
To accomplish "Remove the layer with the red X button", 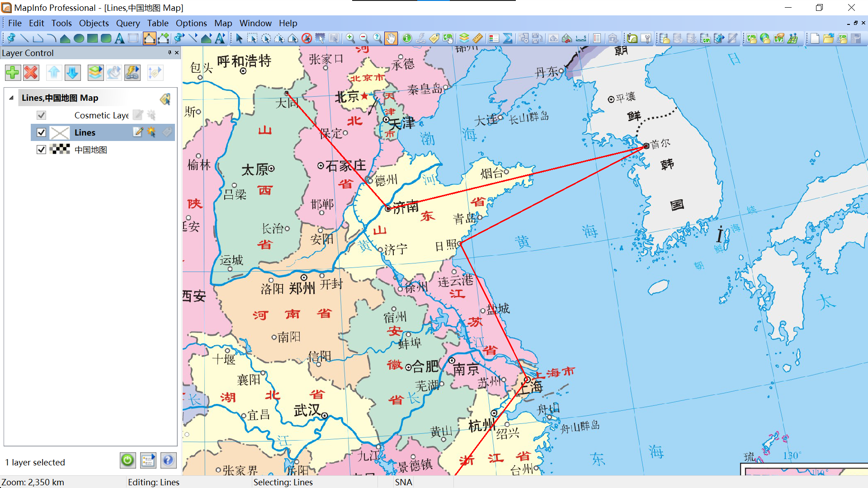I will point(31,72).
